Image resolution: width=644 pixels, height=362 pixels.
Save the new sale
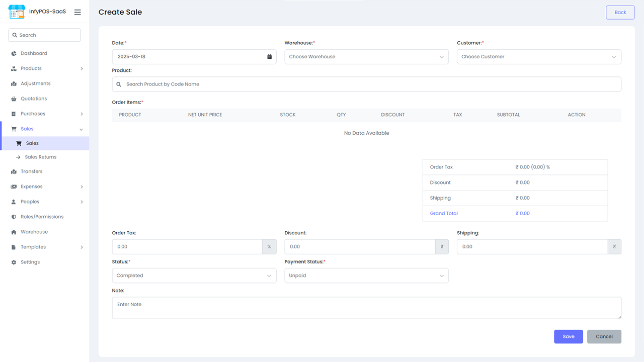pyautogui.click(x=568, y=336)
